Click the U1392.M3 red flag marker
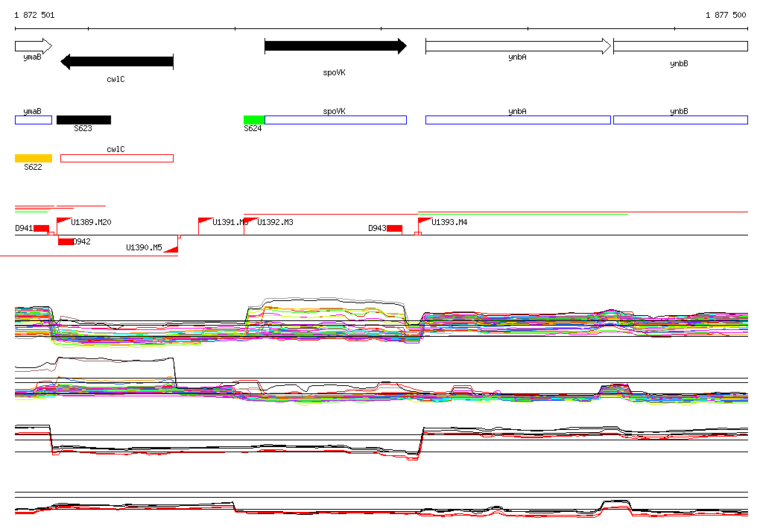The width and height of the screenshot is (763, 532). (250, 221)
